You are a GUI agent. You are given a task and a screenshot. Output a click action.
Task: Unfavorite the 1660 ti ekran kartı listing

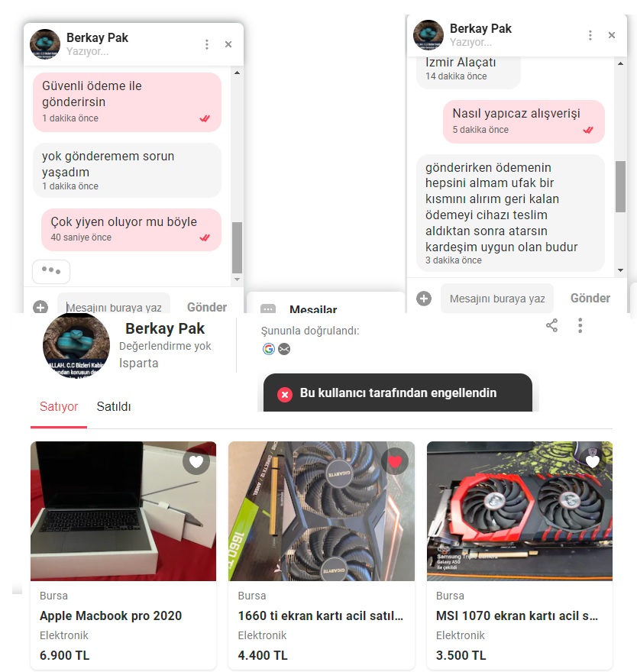click(394, 461)
